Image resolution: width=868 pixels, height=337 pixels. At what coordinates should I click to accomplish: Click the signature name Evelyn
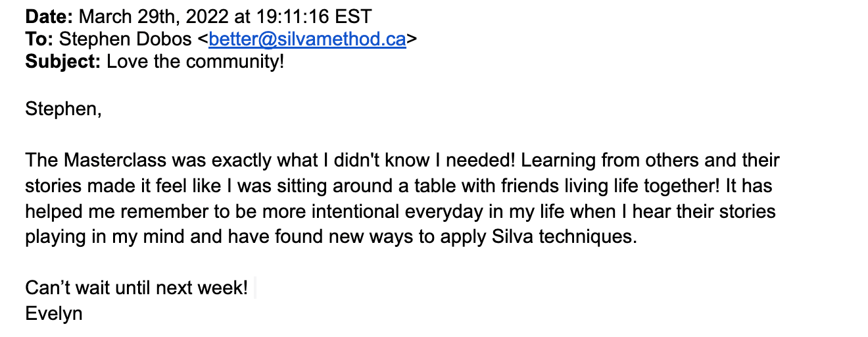54,313
